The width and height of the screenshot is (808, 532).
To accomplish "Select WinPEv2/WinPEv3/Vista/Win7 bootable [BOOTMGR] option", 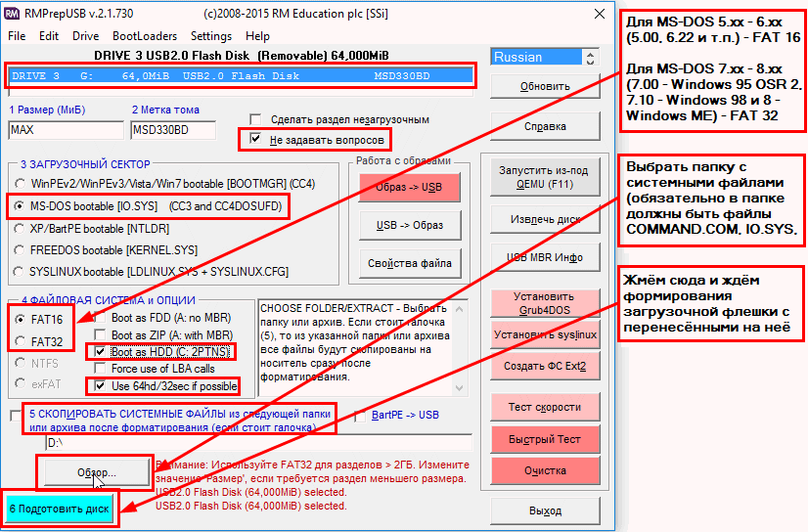I will (20, 184).
